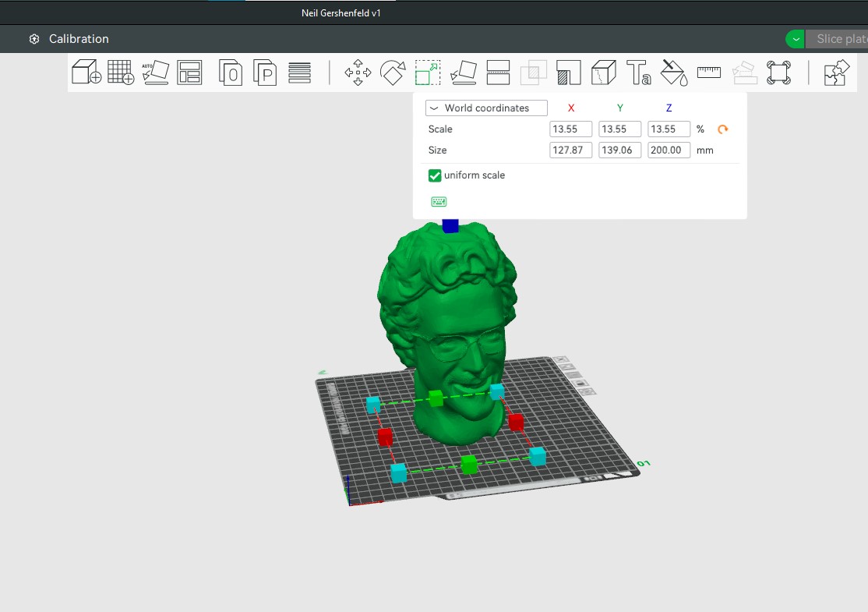Click the rear green Y-axis scale handle
The width and height of the screenshot is (868, 612).
click(436, 398)
